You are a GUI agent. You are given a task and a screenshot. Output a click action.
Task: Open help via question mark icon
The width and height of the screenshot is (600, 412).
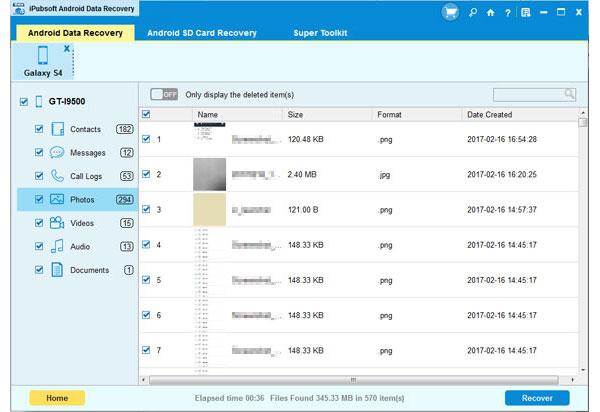(x=507, y=13)
